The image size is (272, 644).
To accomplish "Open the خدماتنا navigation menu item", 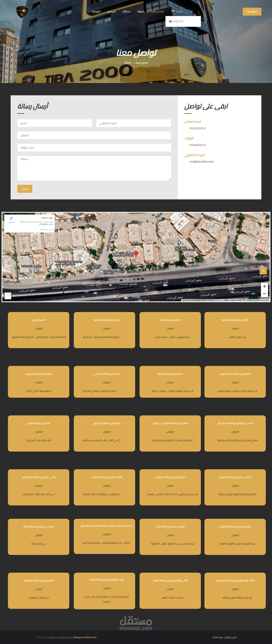I will point(127,11).
